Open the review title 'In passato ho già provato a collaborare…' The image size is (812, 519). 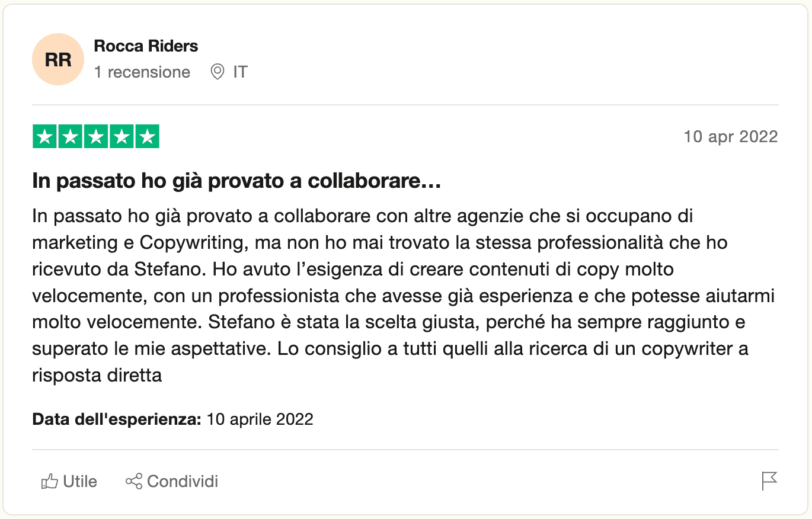pos(236,181)
